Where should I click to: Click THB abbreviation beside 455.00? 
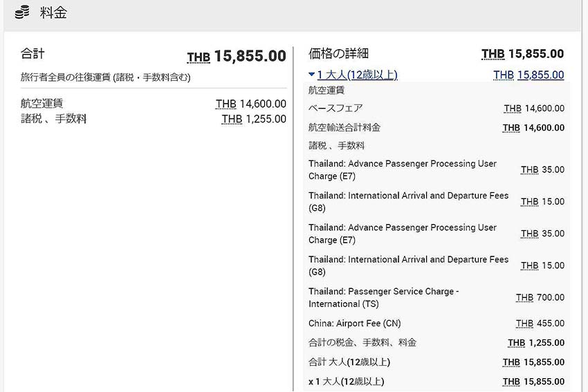click(524, 324)
